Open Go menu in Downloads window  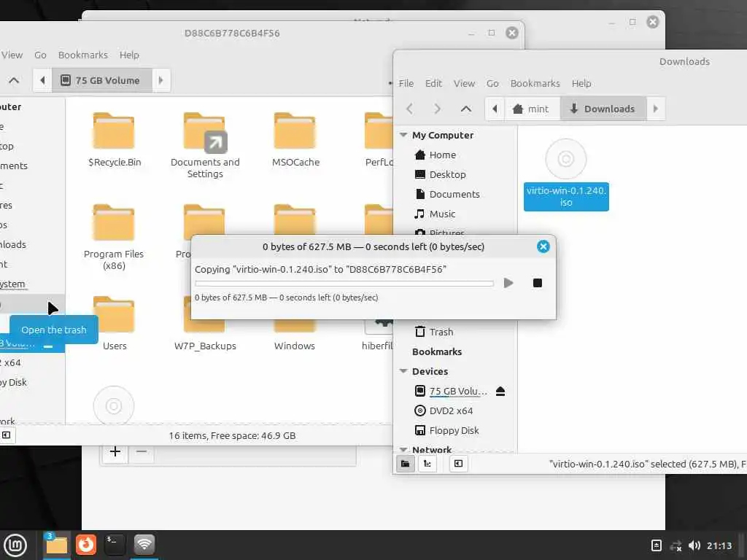click(x=492, y=83)
